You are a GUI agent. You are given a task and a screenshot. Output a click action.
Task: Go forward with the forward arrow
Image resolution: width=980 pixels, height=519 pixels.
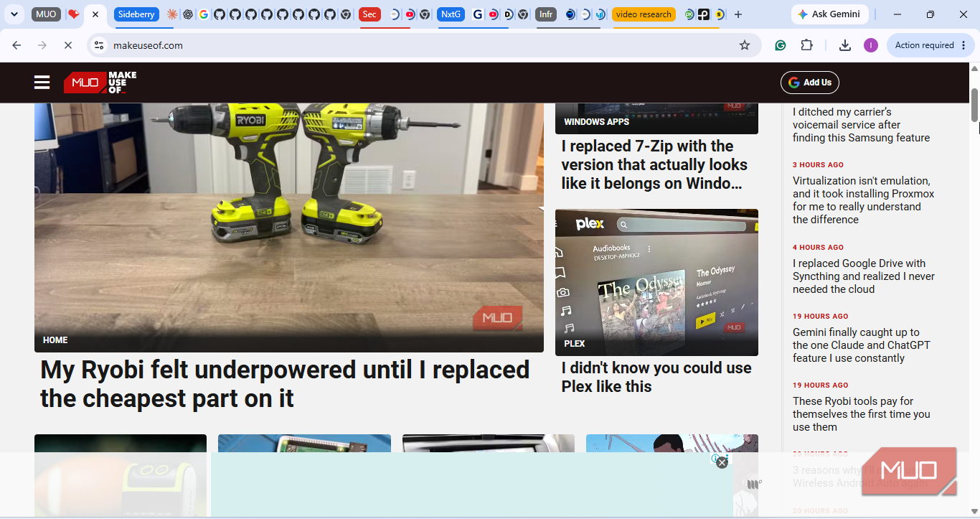[42, 45]
